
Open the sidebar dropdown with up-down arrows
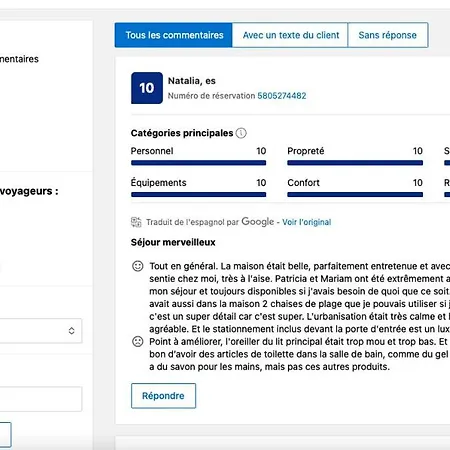coord(41,331)
